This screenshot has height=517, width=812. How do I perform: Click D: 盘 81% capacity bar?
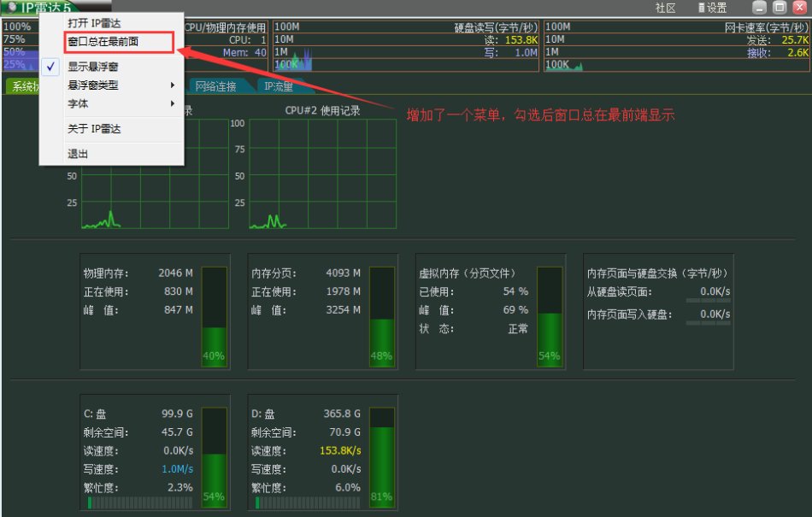coord(382,457)
